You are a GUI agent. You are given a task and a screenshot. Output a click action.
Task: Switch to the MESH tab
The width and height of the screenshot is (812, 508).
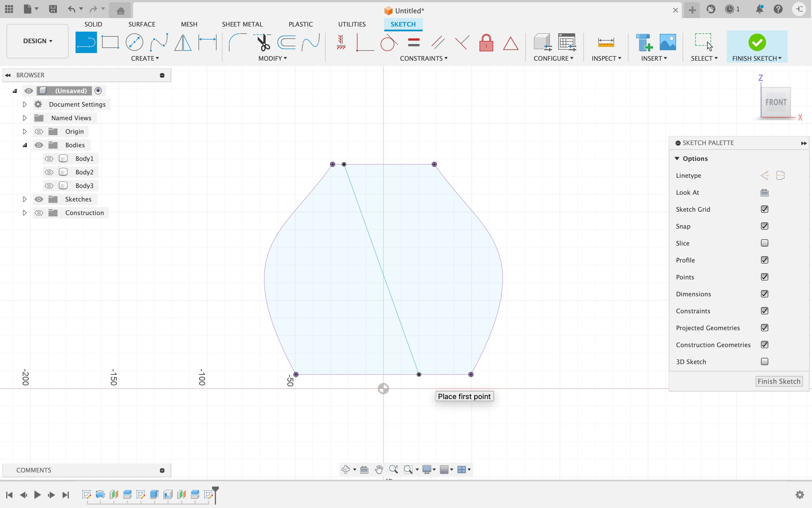tap(189, 24)
